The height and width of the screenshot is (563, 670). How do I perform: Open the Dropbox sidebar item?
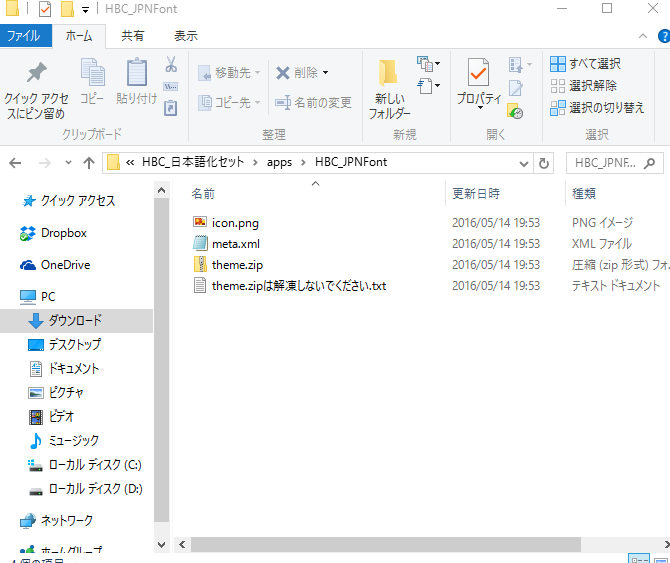point(63,233)
